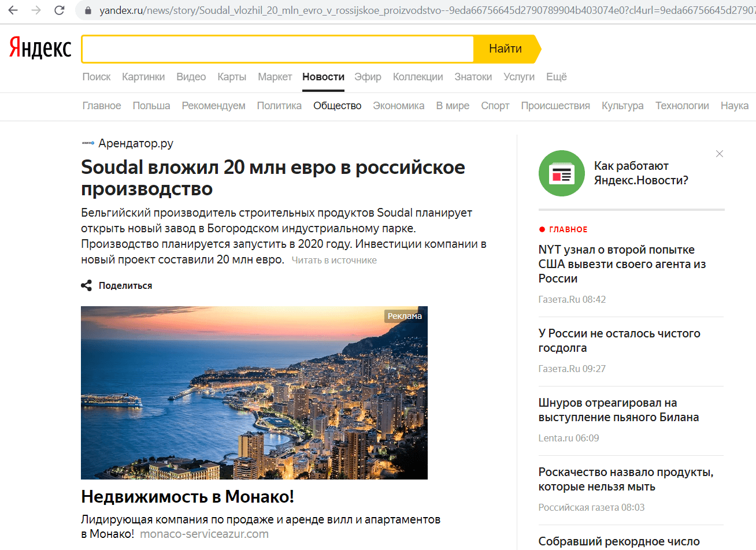Viewport: 756px width, 550px height.
Task: Open the Услуги service tab
Action: coord(519,77)
